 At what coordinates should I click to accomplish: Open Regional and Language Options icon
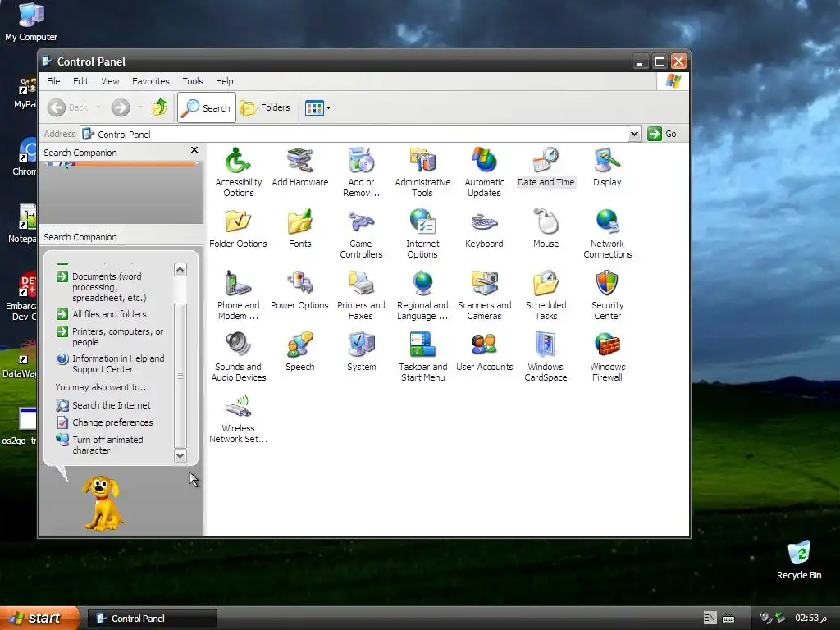pos(422,295)
